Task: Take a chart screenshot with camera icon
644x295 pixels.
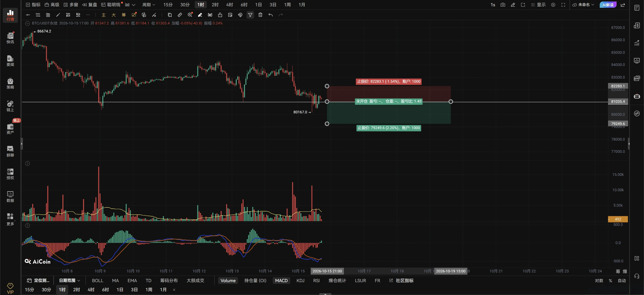Action: point(503,5)
